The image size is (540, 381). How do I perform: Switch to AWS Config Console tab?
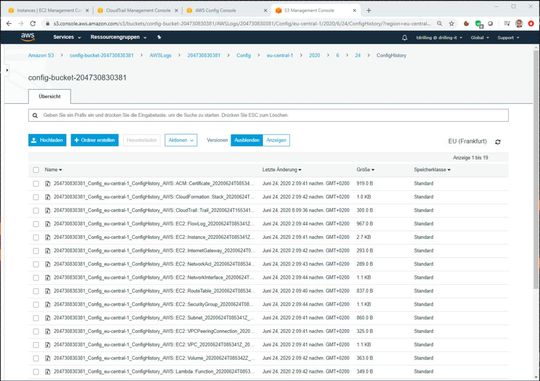(x=227, y=10)
